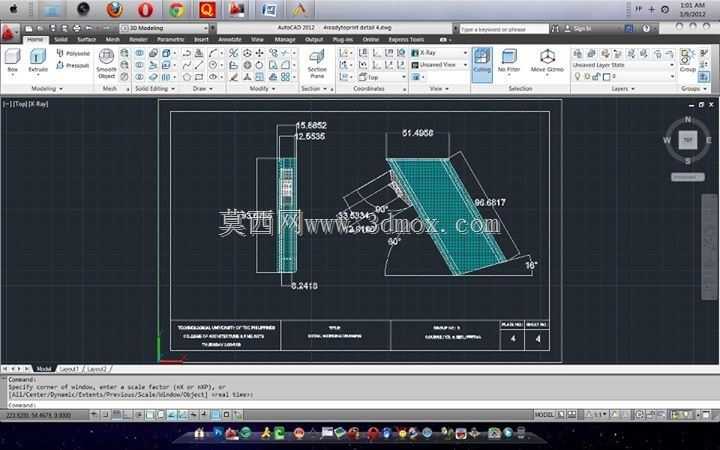Click the Layer Properties icon in the Layers panel

pos(578,54)
